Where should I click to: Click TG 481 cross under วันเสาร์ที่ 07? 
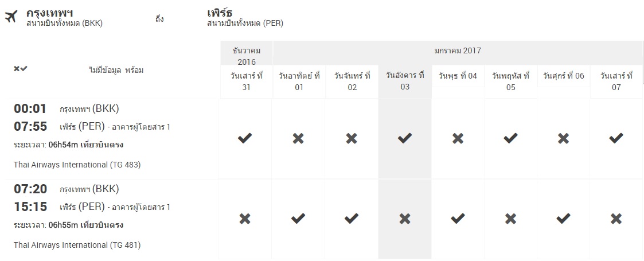click(x=616, y=218)
